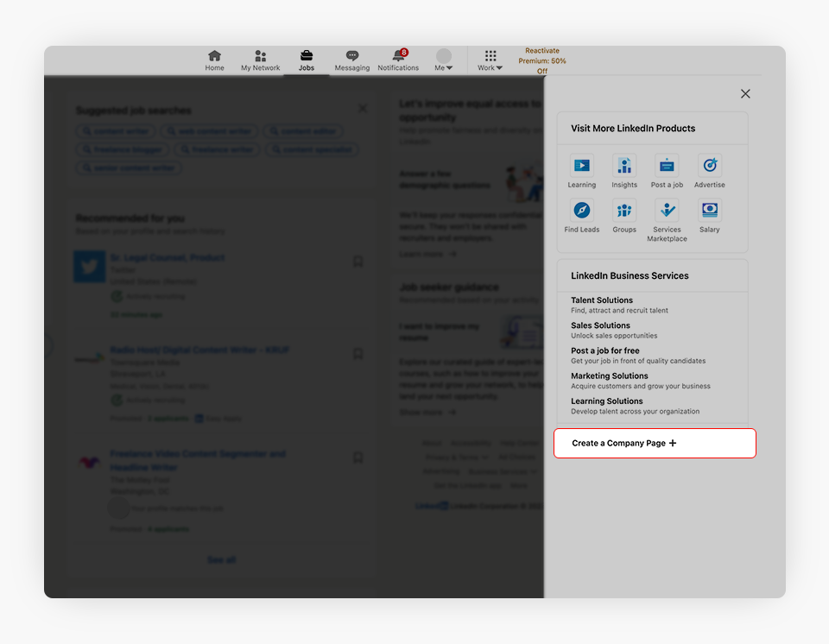Open the Learning product icon
This screenshot has height=644, width=829.
click(581, 166)
